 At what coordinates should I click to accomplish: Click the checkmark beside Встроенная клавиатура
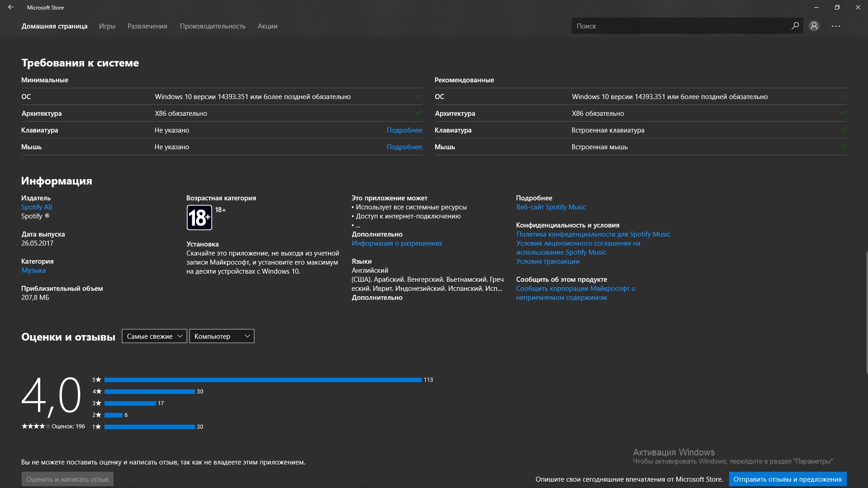coord(844,129)
